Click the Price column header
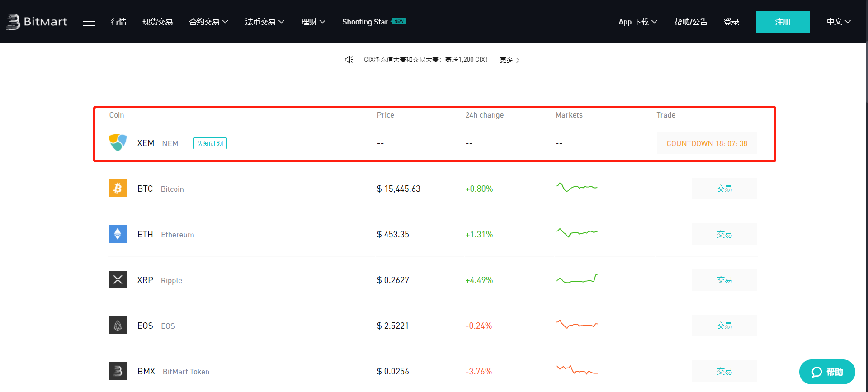The height and width of the screenshot is (392, 868). point(386,115)
